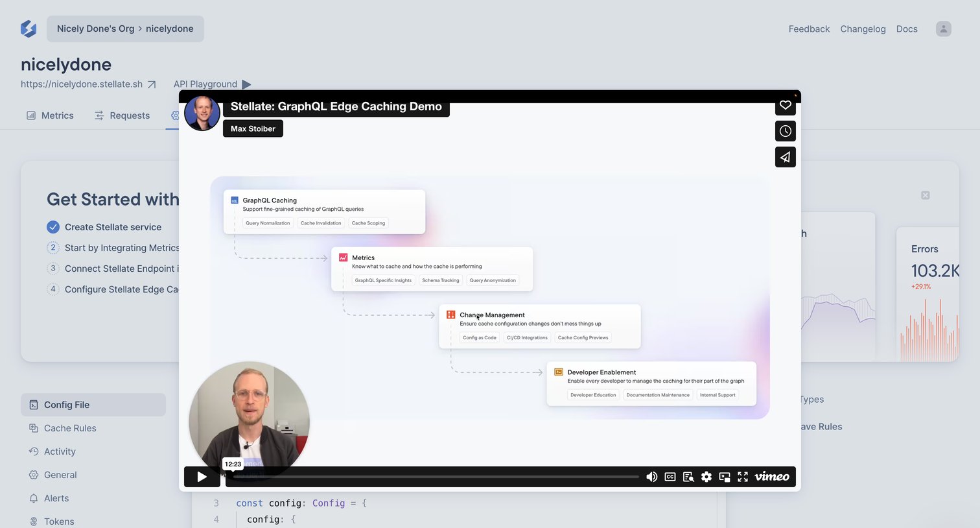This screenshot has height=528, width=980.
Task: Toggle closed captions CC button
Action: click(670, 477)
